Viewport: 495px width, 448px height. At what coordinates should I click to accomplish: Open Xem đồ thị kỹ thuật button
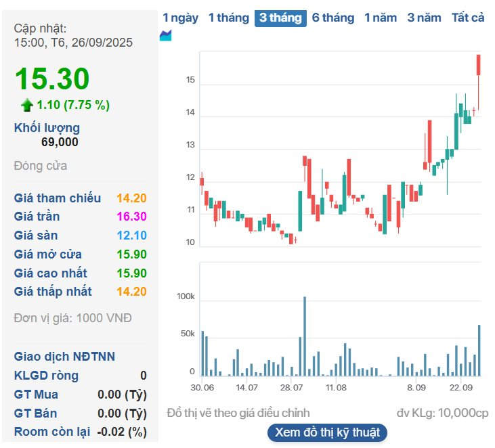point(328,432)
